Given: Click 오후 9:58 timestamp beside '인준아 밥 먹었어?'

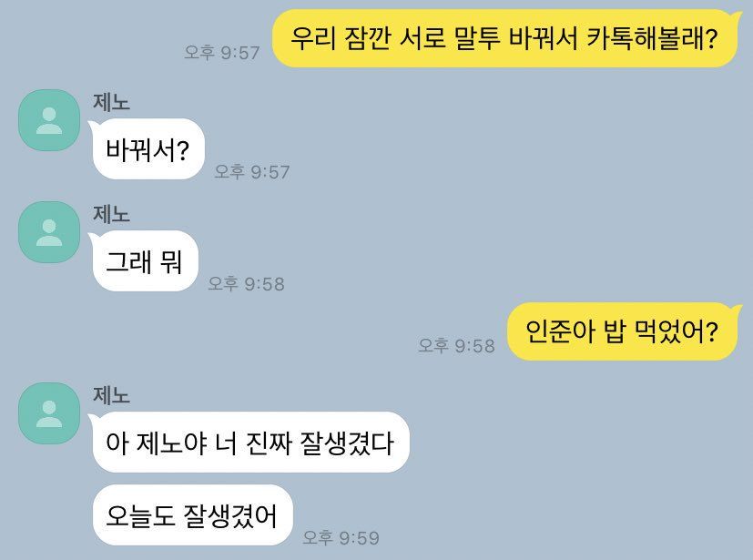Looking at the screenshot, I should [x=456, y=345].
